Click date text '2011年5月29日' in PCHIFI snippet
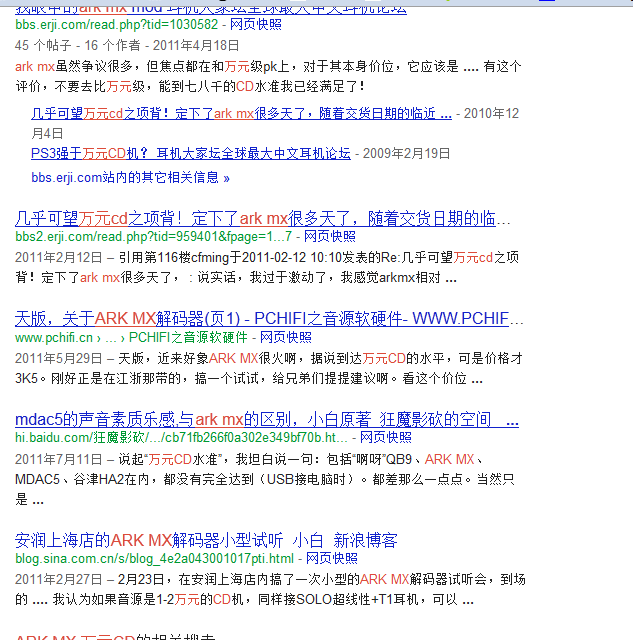 coord(58,358)
